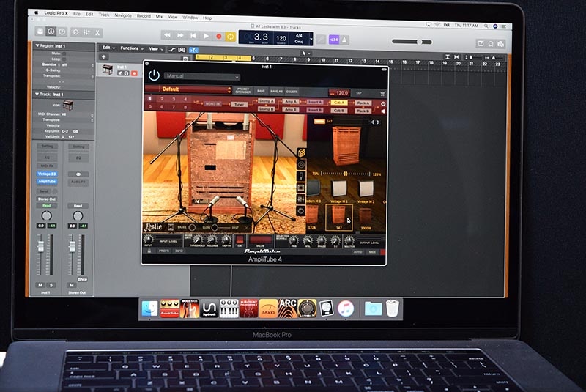
Task: Click the Delete preset button
Action: tap(292, 92)
